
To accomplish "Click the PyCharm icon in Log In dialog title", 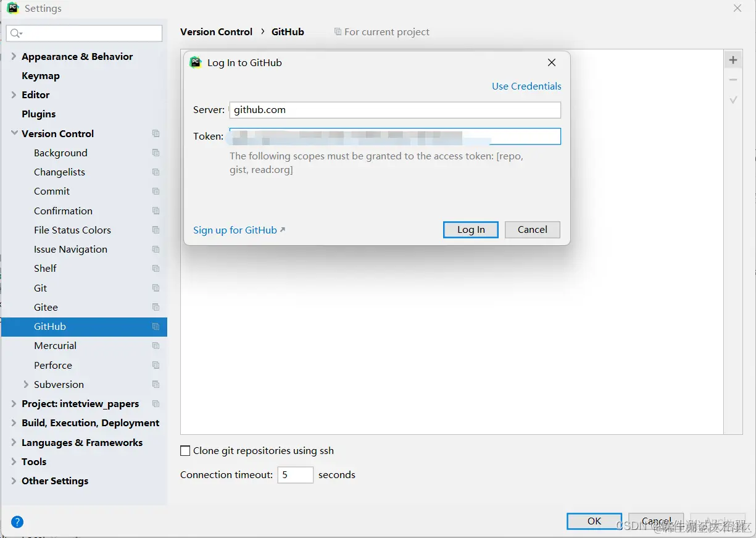I will tap(196, 62).
